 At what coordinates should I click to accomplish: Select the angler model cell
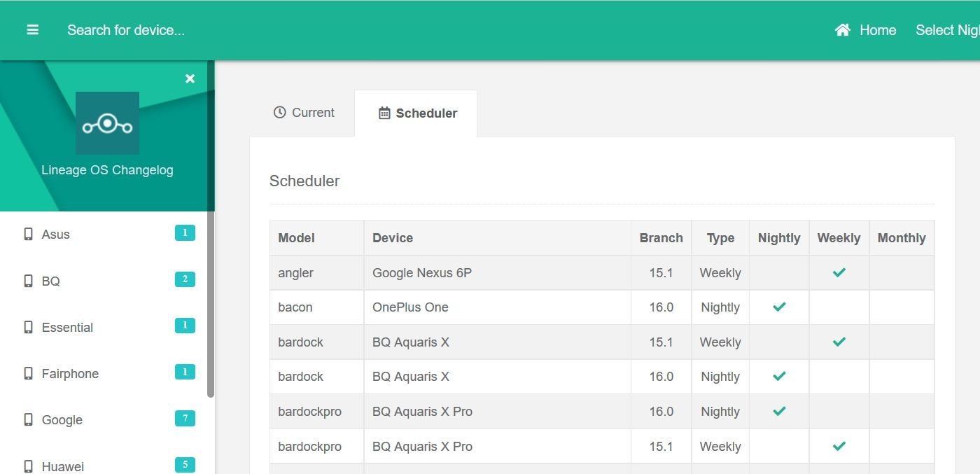(317, 273)
